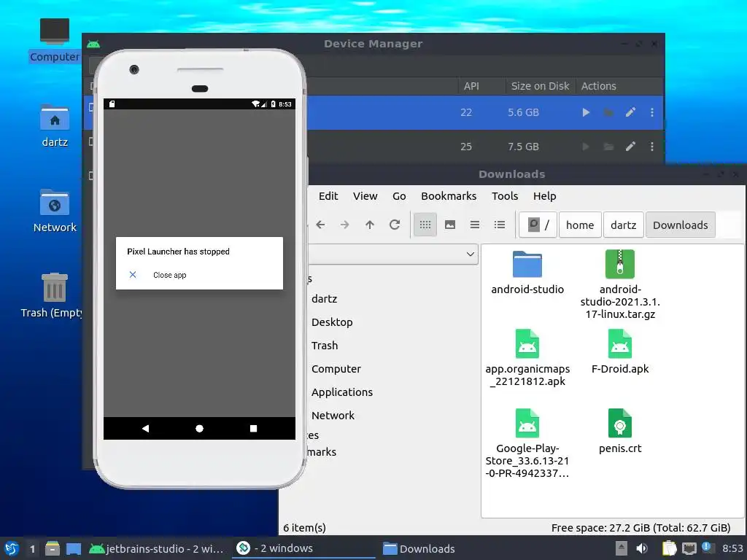
Task: Select android-studio-2021.3.1.17-linux.tar.gz archive
Action: [620, 284]
